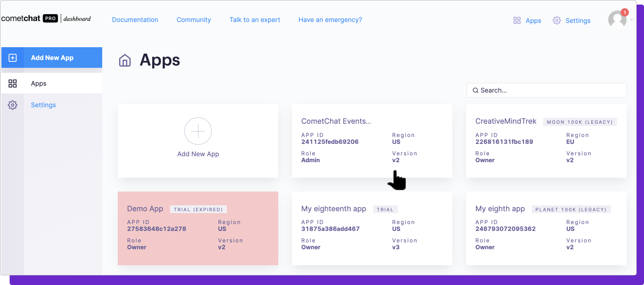Open the CometChat Events app card
This screenshot has height=285, width=644.
[372, 141]
